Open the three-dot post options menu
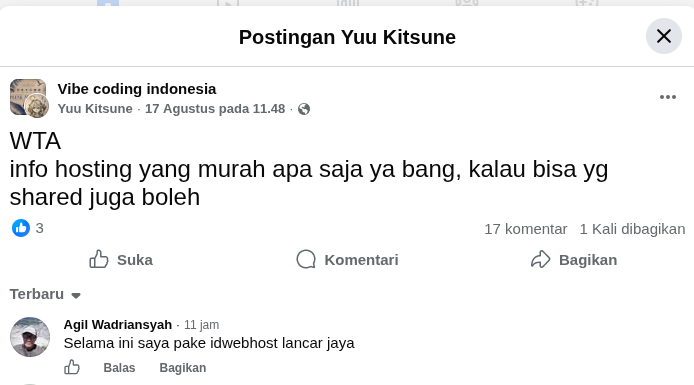The height and width of the screenshot is (385, 694). pos(667,97)
